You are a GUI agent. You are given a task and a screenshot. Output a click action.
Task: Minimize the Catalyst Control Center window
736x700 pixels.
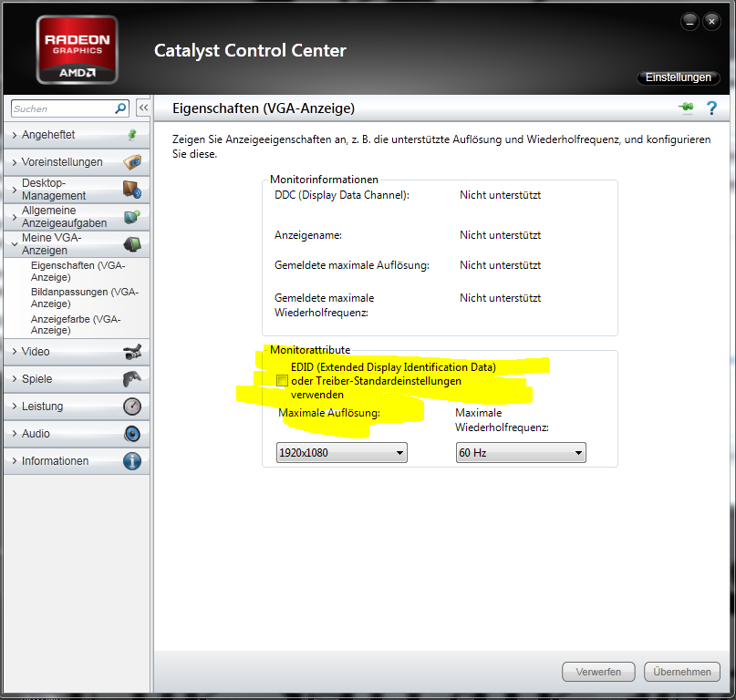[689, 22]
